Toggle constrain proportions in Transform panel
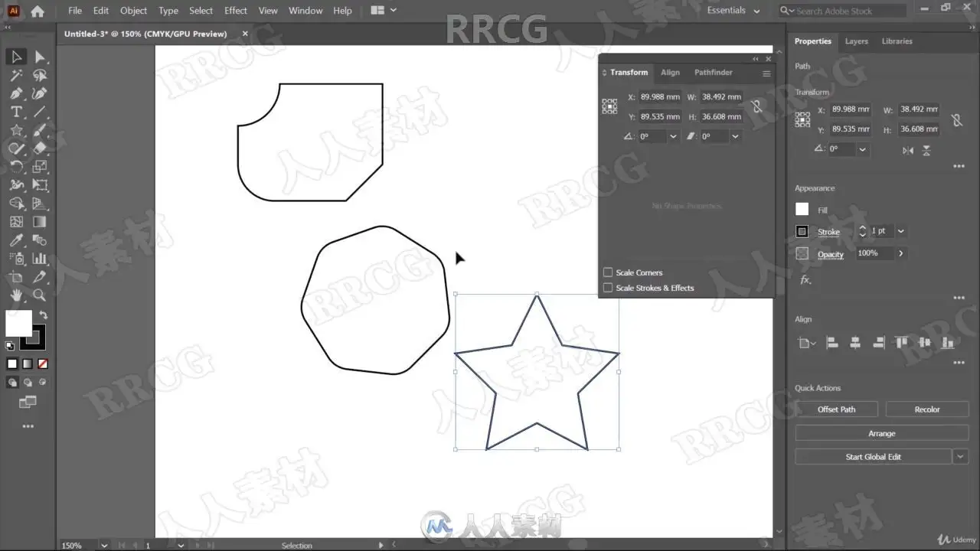 (x=757, y=107)
